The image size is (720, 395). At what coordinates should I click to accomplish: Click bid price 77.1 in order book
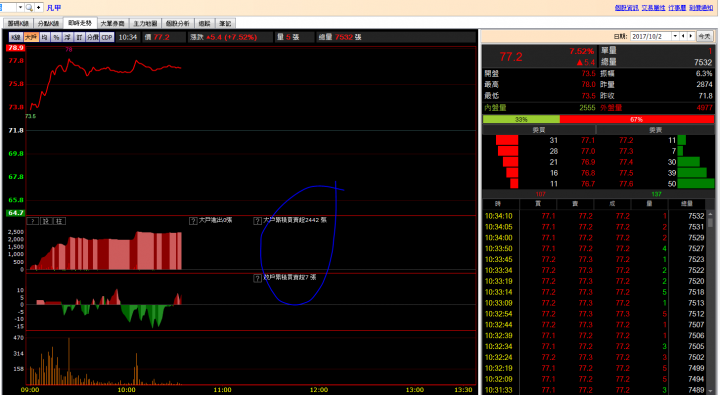(x=588, y=141)
